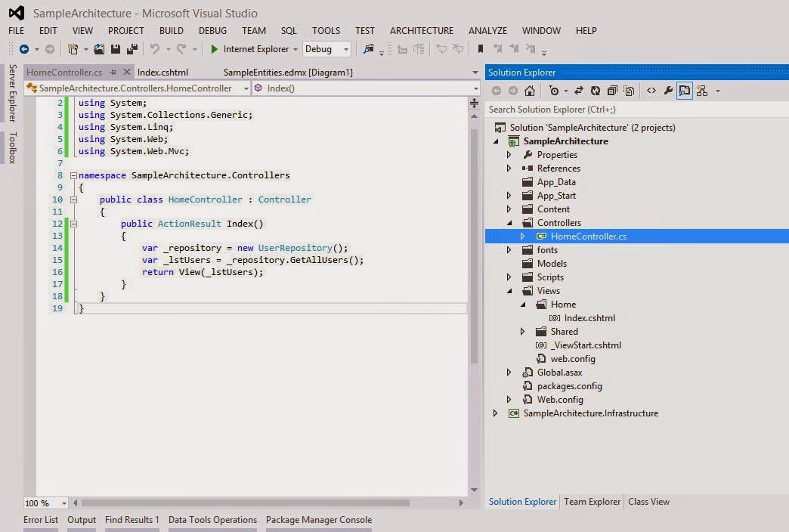Open the ARCHITECTURE menu
Screen dimensions: 789x532
tap(421, 31)
